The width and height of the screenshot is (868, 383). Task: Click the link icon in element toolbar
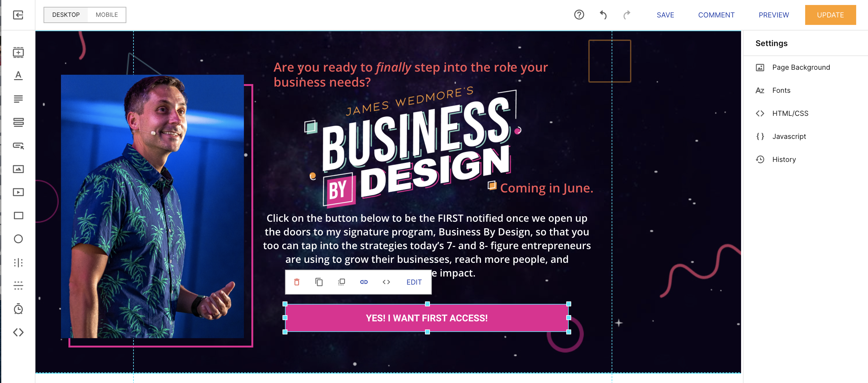pos(364,282)
